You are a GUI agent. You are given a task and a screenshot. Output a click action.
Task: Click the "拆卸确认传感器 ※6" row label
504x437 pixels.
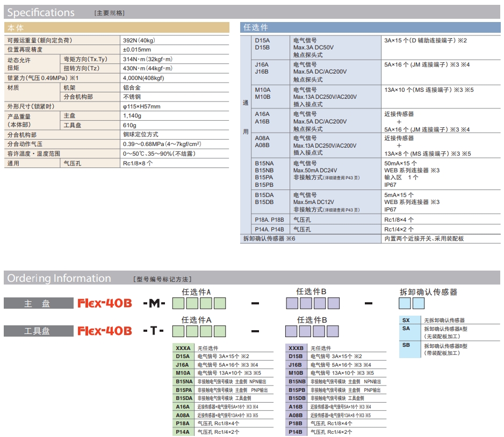click(x=269, y=238)
